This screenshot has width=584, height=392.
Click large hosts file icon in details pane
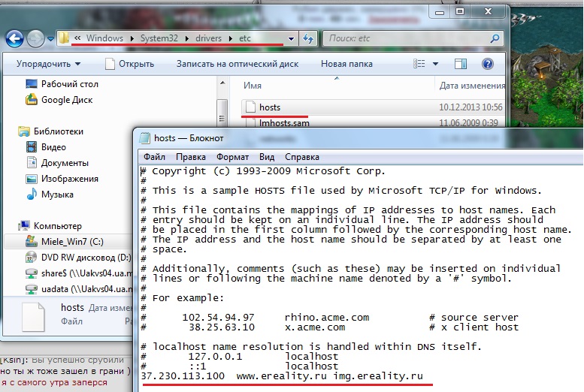(x=33, y=317)
